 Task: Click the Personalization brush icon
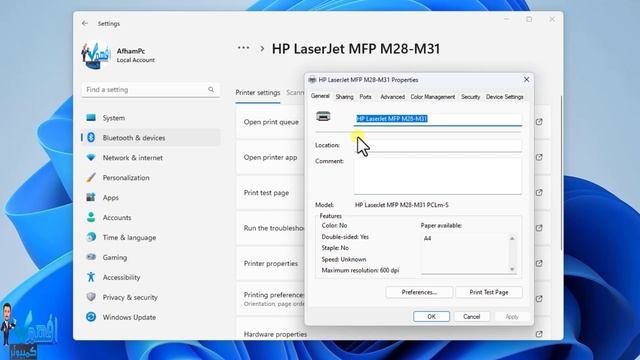click(x=91, y=178)
